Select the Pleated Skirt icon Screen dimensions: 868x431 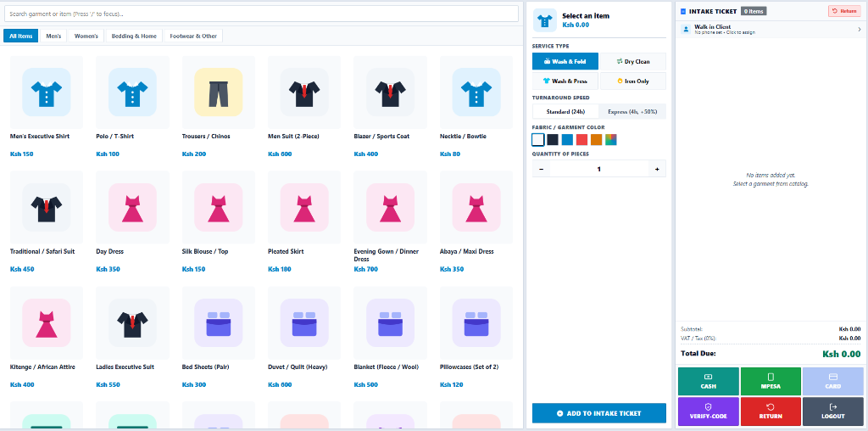(304, 207)
